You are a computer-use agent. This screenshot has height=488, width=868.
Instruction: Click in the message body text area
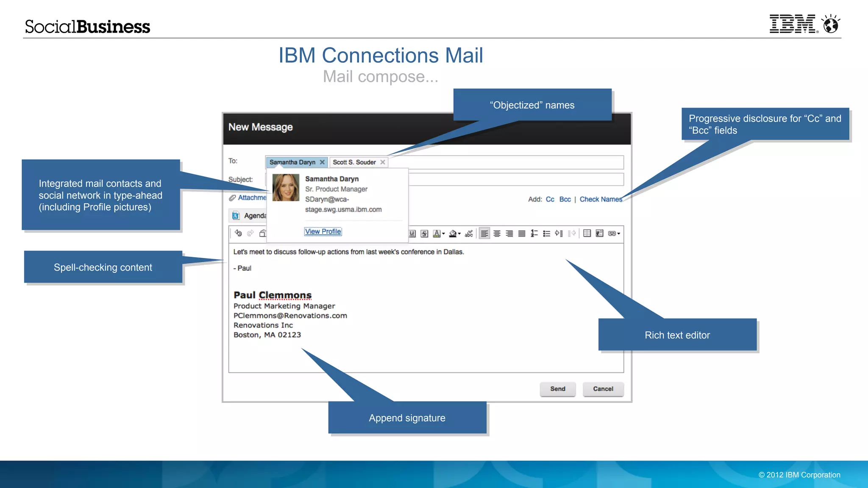coord(426,308)
